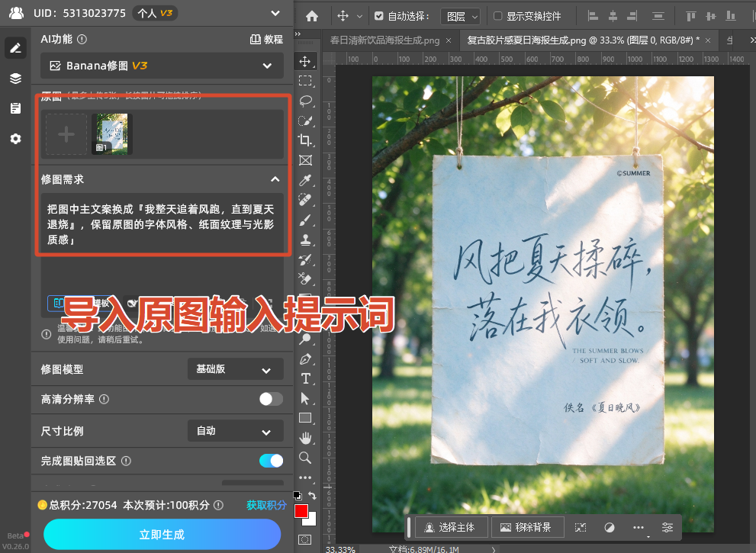Select the Pen tool
This screenshot has height=553, width=756.
(305, 359)
